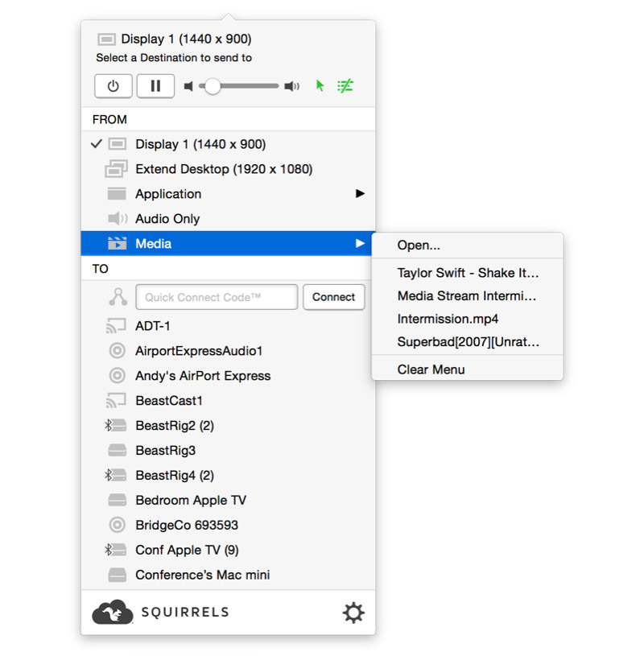Click the checkmark next to Display 1
The height and width of the screenshot is (656, 644).
(x=97, y=144)
